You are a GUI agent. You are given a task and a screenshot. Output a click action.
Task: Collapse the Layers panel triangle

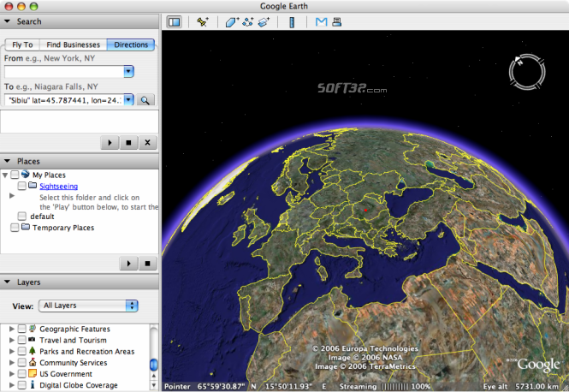7,282
